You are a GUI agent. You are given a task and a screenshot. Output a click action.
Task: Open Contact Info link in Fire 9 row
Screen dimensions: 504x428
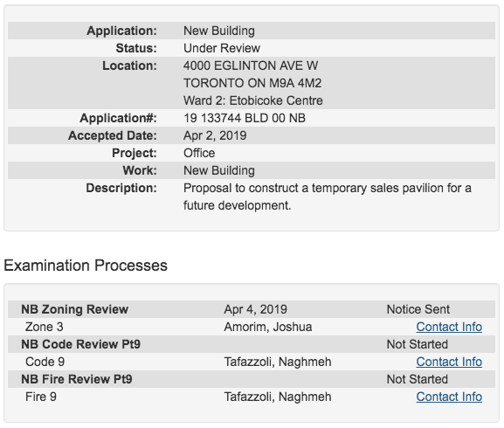click(x=449, y=397)
